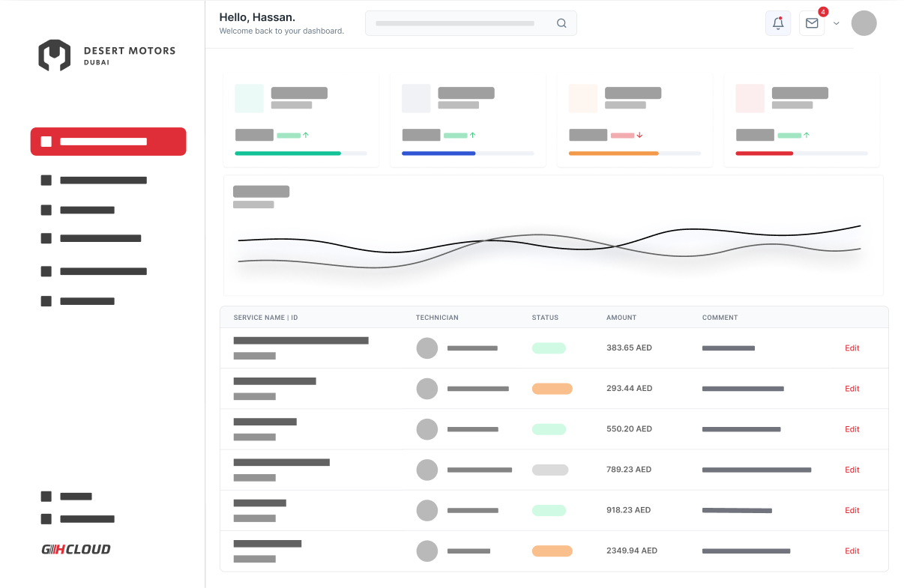Screen dimensions: 904x588
Task: Click the GH Cloud logo in sidebar
Action: (x=76, y=549)
